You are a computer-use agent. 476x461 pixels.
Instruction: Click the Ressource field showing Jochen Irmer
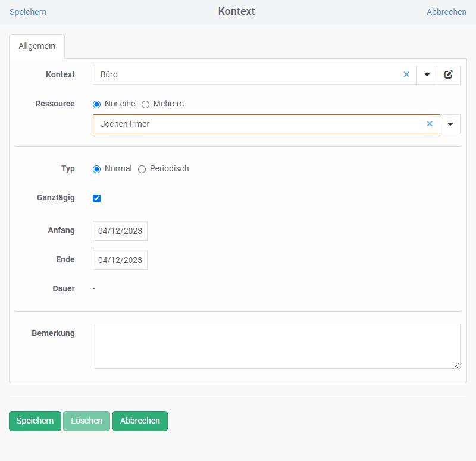point(256,124)
